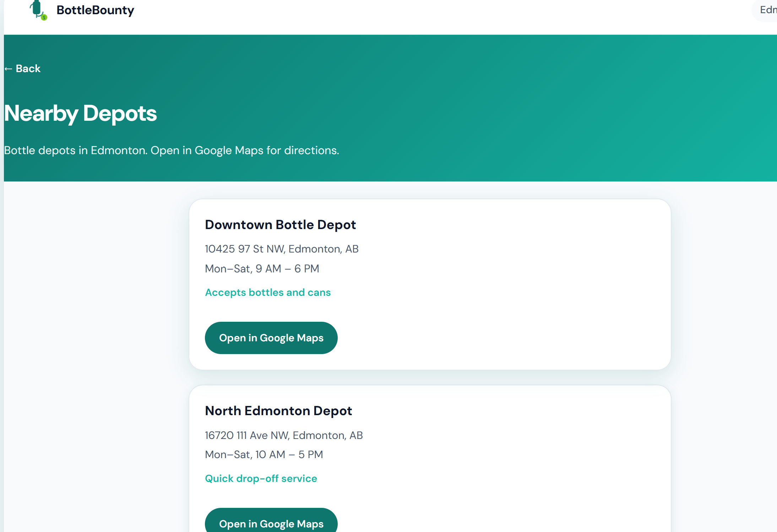Open North Edmonton Depot in Google Maps
Image resolution: width=777 pixels, height=532 pixels.
coord(271,523)
